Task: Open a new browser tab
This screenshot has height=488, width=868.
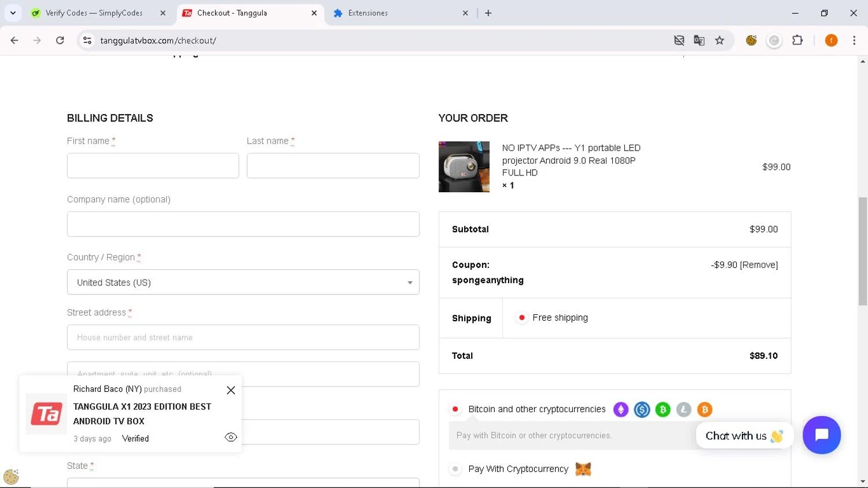Action: 488,13
